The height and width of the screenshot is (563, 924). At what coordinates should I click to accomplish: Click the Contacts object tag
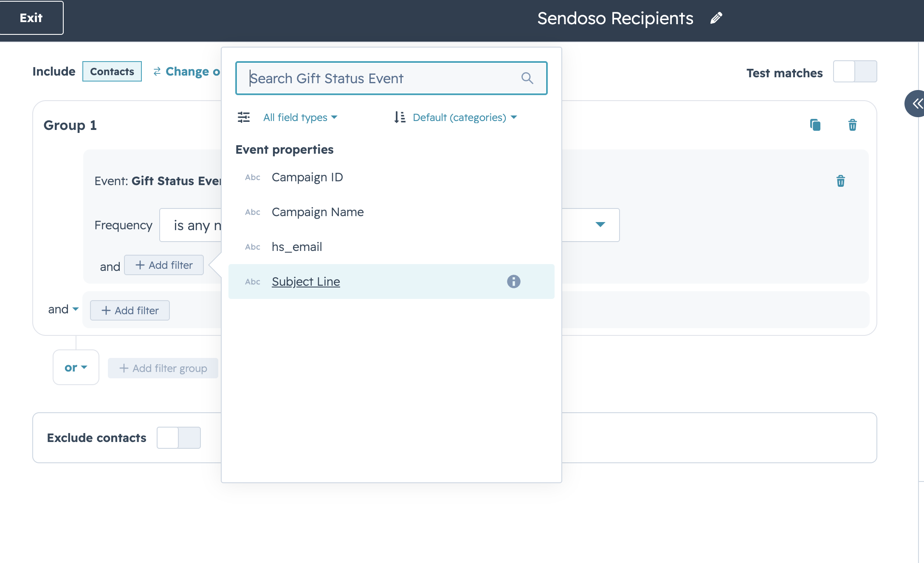(x=112, y=71)
